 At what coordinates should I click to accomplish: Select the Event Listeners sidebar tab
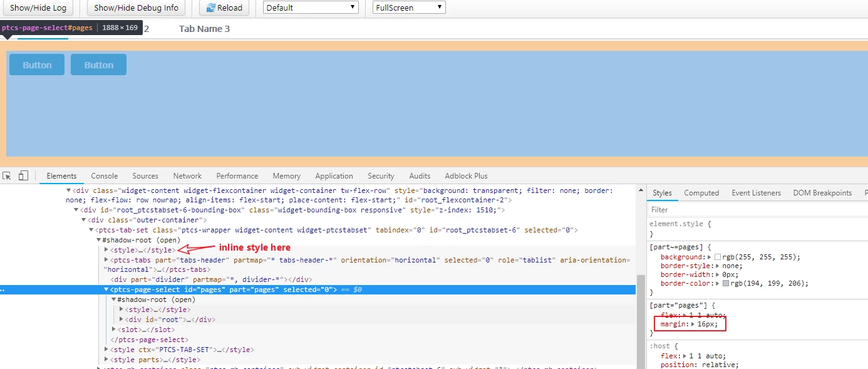point(756,193)
